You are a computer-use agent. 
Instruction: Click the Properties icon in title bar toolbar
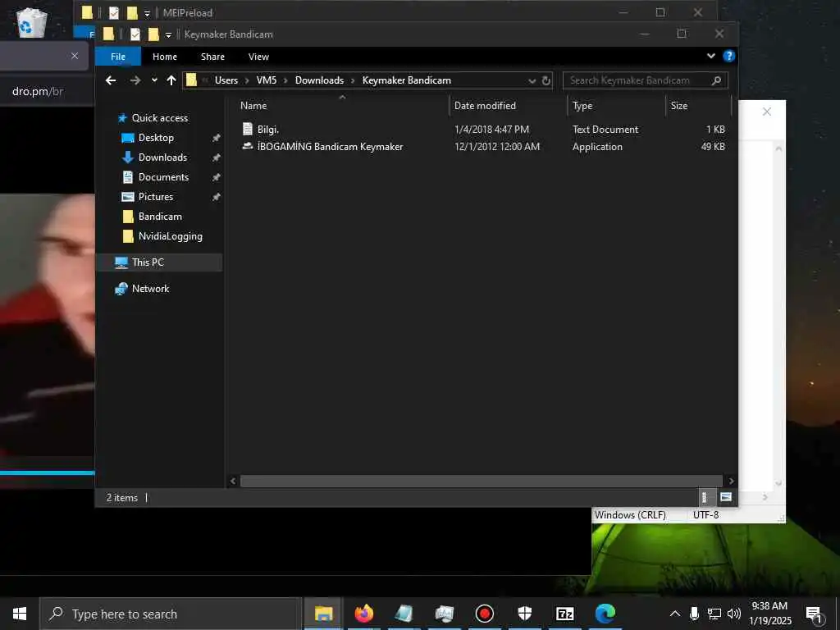point(135,34)
